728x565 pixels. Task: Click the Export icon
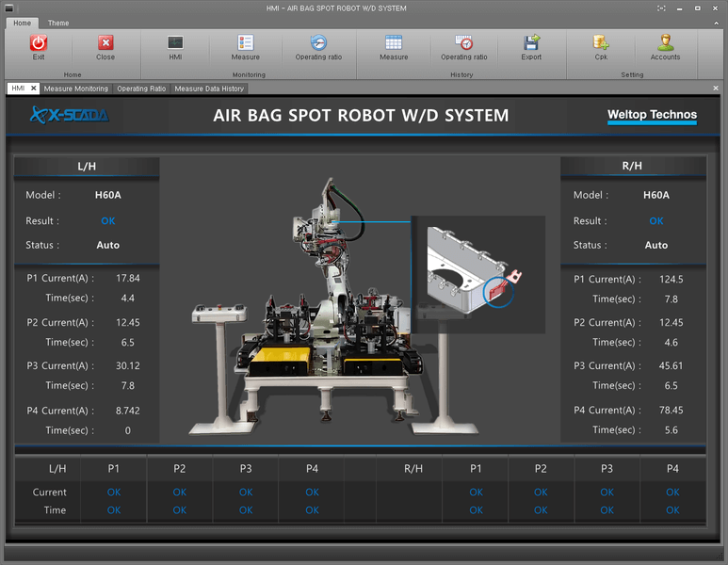pos(531,43)
